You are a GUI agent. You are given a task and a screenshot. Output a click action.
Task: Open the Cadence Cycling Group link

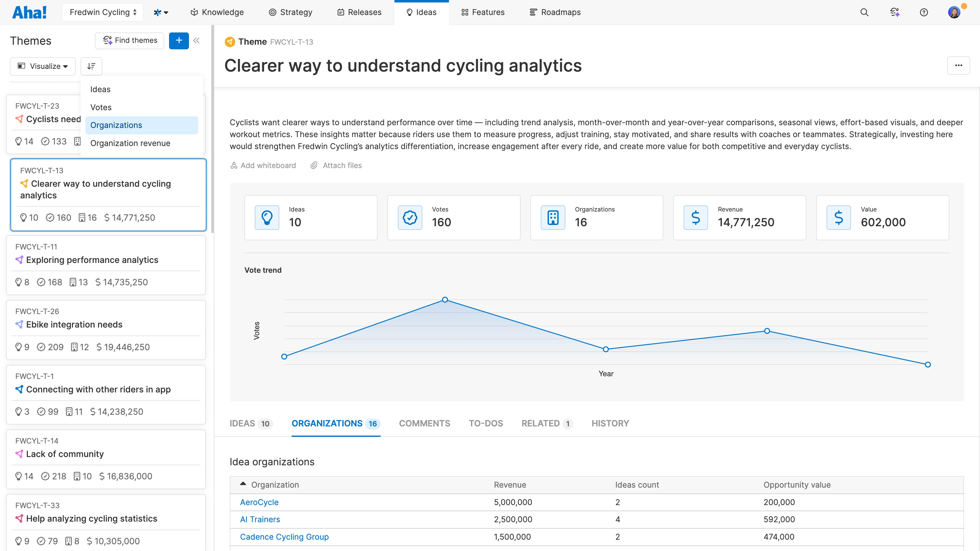284,537
